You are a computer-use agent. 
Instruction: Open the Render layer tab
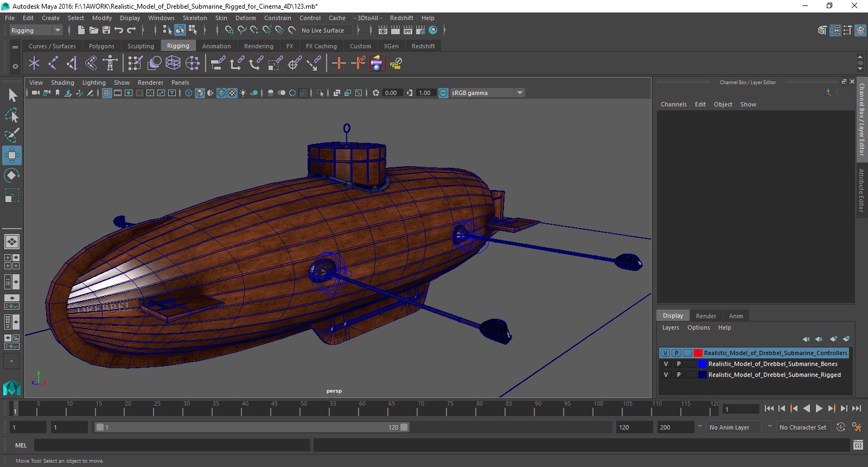coord(706,315)
